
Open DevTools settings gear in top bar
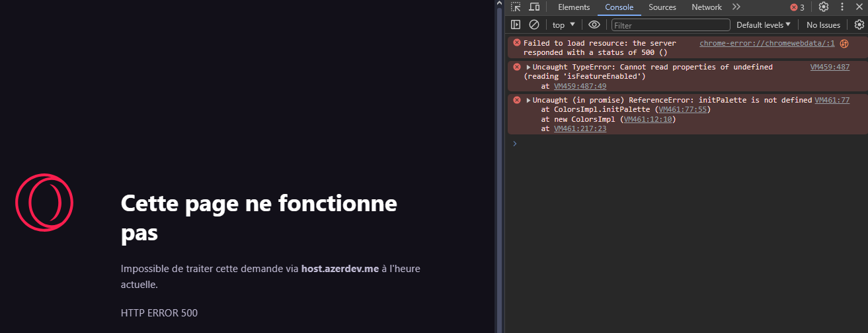823,7
